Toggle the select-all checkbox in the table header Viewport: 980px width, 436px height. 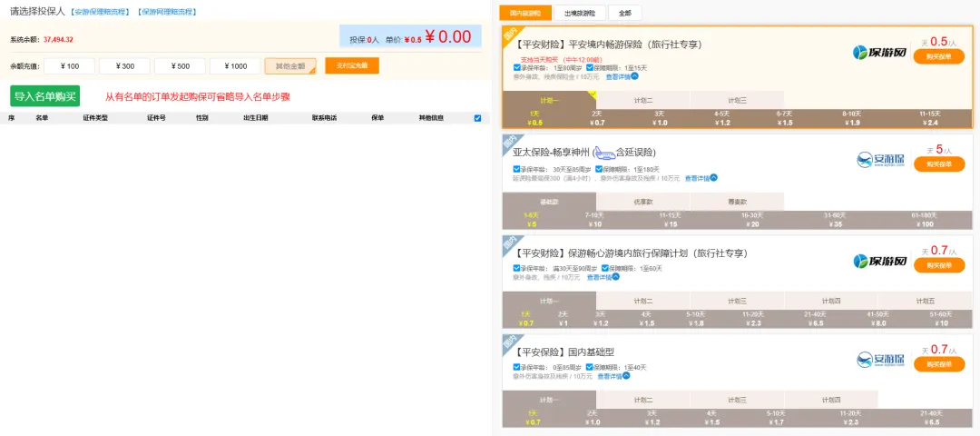(477, 118)
